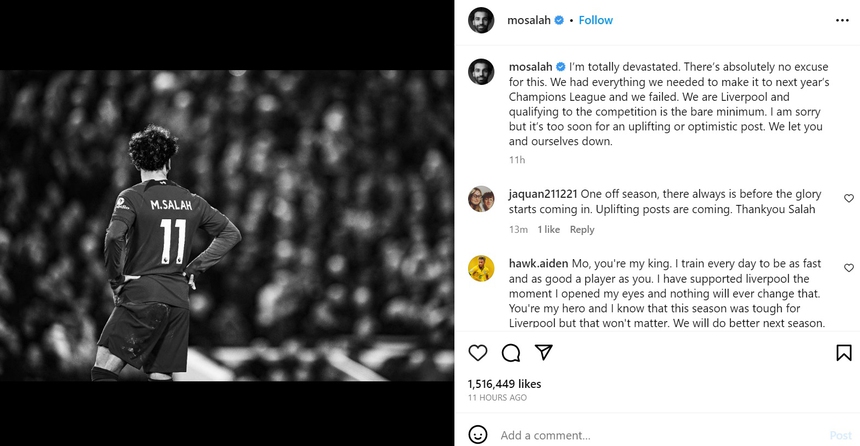
Task: Follow the mosalah account
Action: coord(595,19)
